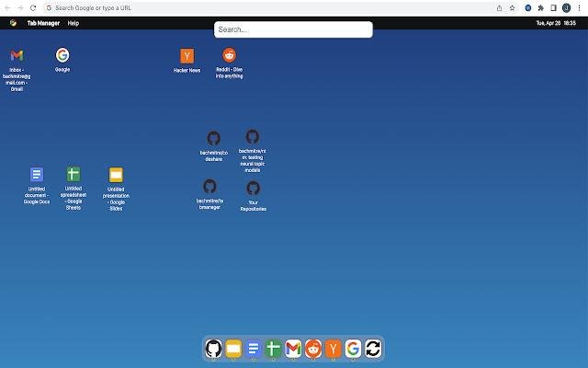This screenshot has width=588, height=368.
Task: Reload the page in Chrome
Action: click(33, 8)
